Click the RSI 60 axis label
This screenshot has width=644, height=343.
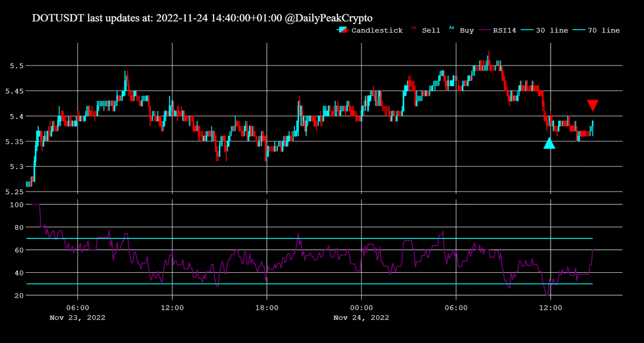pos(18,250)
